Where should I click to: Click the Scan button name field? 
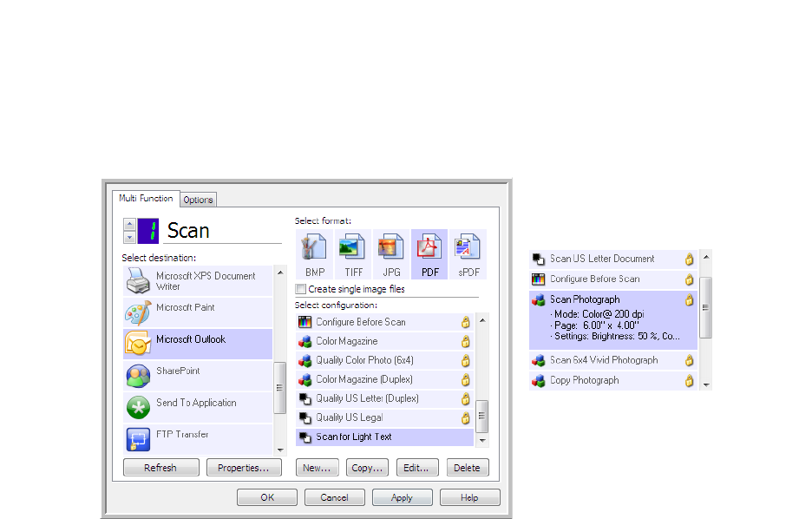click(x=222, y=231)
